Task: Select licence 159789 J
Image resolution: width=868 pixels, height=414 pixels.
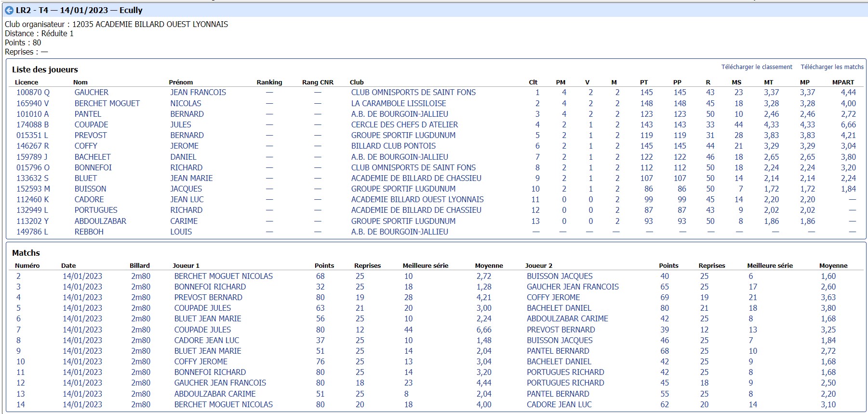Action: click(x=32, y=157)
